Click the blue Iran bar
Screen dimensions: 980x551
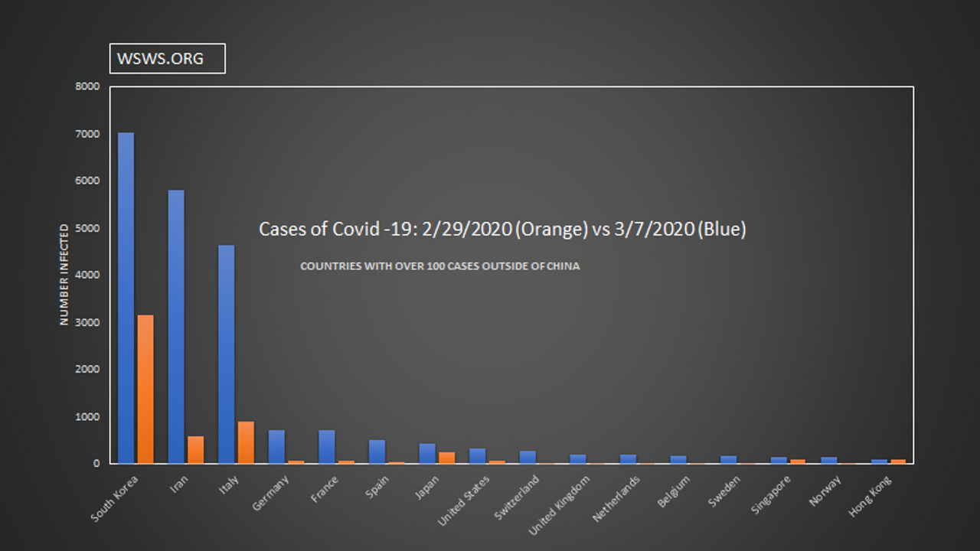(176, 327)
